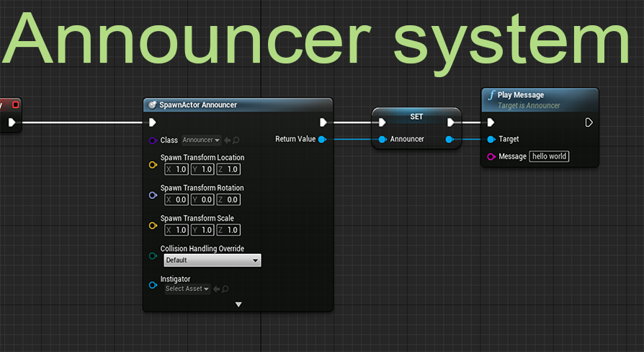Screen dimensions: 644x352
Task: Click Collision Handling Override pin
Action: pos(153,256)
